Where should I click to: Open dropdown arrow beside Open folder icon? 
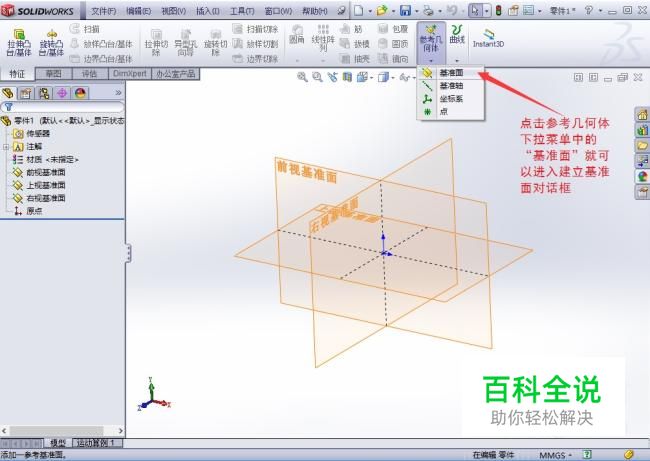(393, 11)
